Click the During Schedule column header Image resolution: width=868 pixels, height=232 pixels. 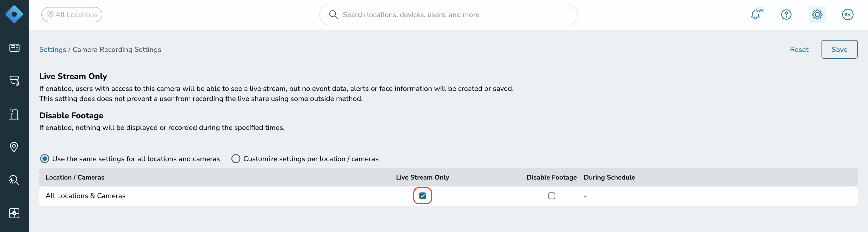click(x=609, y=177)
